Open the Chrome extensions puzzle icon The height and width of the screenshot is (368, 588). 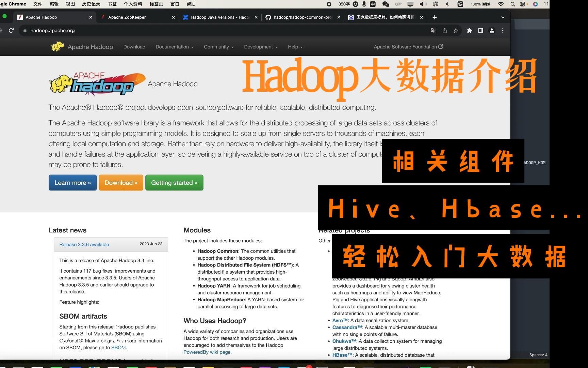coord(470,31)
